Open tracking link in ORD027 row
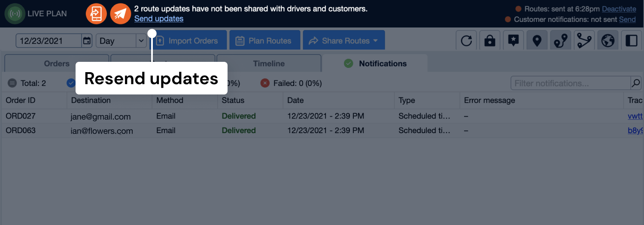Image resolution: width=644 pixels, height=225 pixels. (635, 116)
